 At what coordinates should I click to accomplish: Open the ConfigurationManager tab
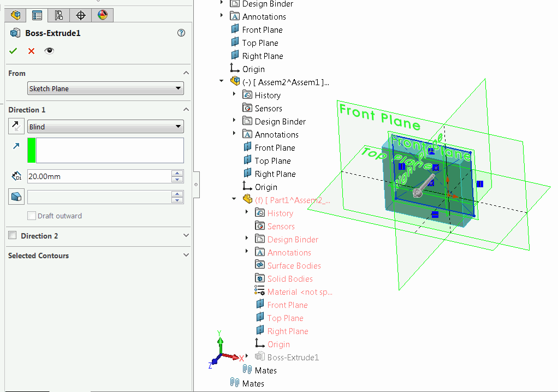point(59,15)
